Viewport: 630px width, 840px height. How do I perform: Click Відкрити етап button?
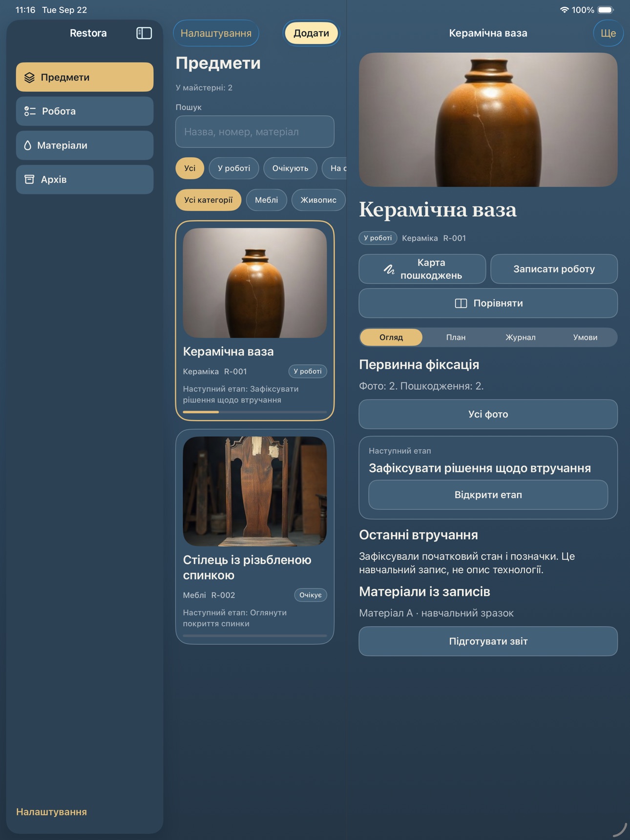[488, 495]
